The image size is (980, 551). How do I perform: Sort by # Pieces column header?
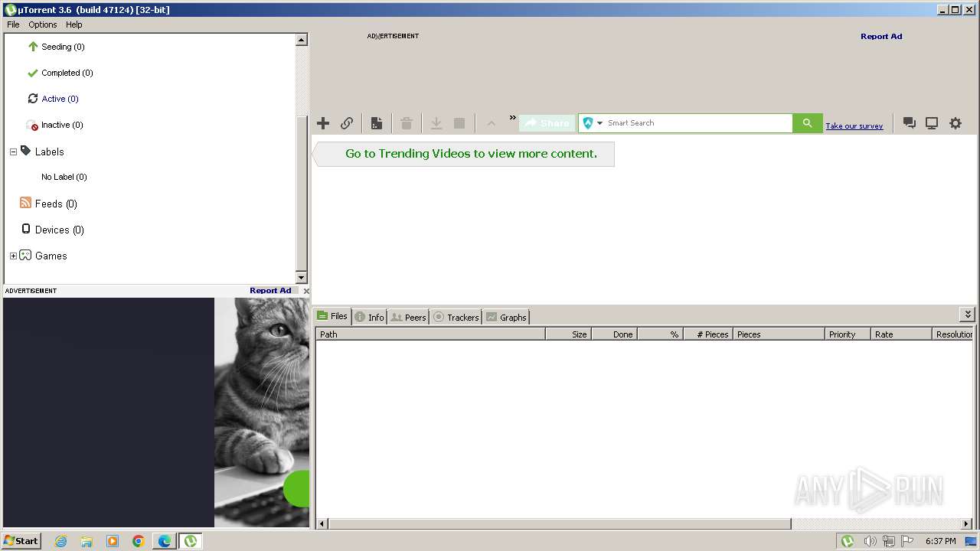click(708, 334)
